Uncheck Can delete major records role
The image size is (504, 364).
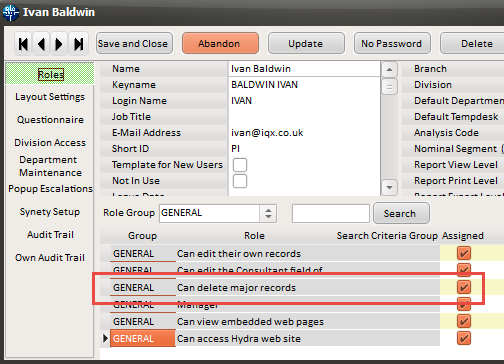click(464, 287)
